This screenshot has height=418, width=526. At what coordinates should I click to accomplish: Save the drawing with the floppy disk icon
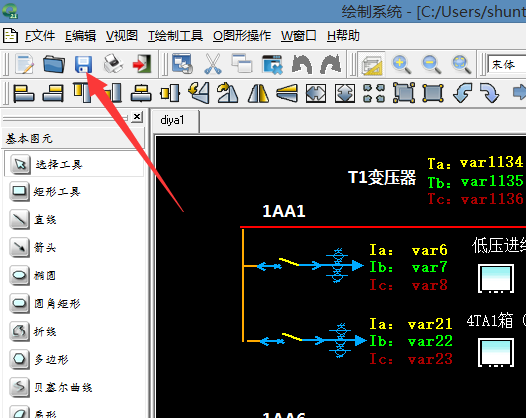[83, 64]
